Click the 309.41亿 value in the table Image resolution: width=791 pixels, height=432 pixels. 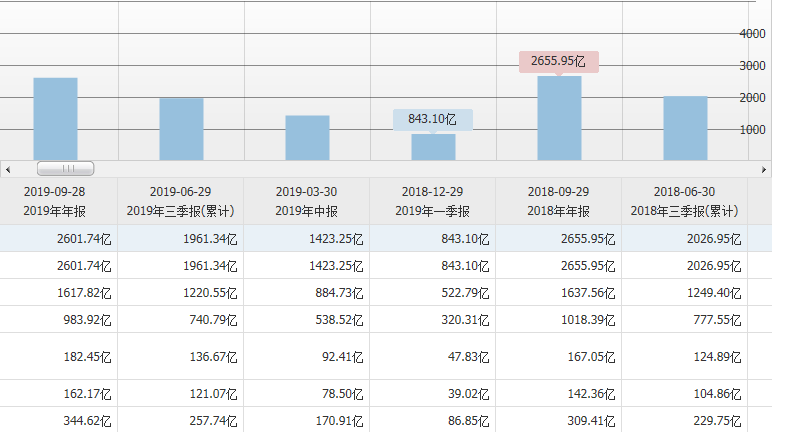click(589, 421)
